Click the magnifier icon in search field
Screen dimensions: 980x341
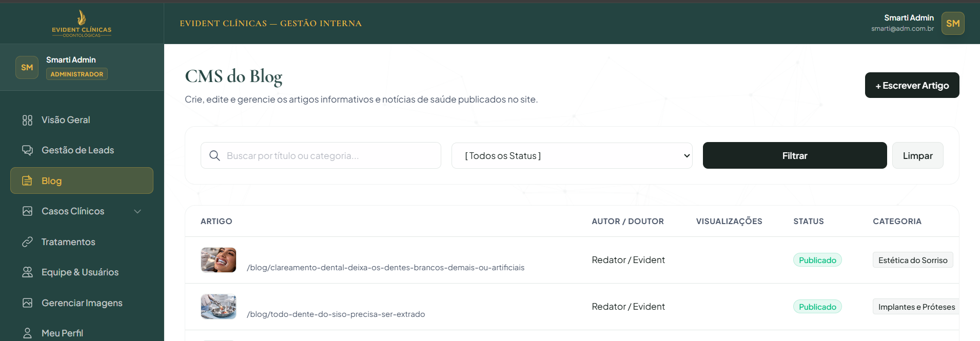[x=215, y=155]
